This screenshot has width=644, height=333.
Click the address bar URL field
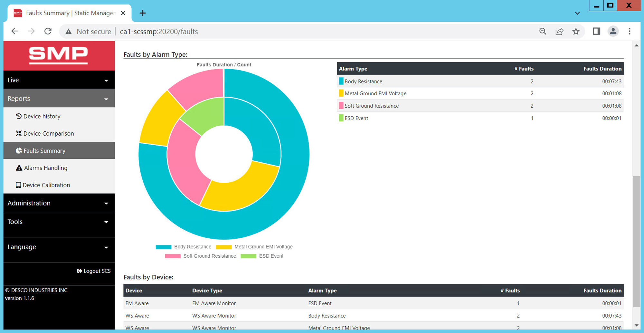159,31
